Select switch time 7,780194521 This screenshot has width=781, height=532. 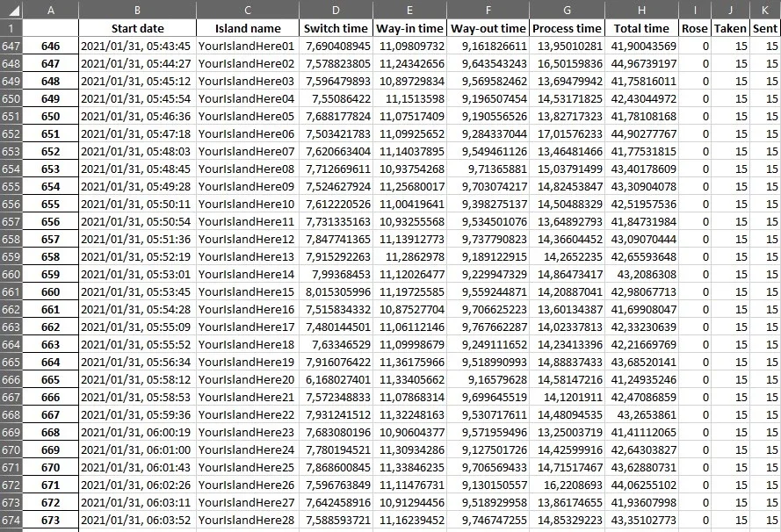coord(336,449)
